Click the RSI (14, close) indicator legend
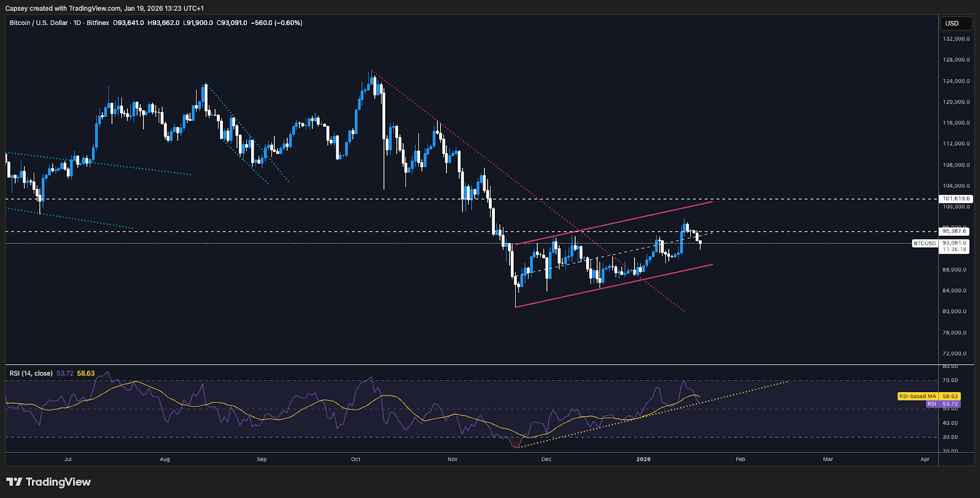The height and width of the screenshot is (498, 980). point(31,374)
